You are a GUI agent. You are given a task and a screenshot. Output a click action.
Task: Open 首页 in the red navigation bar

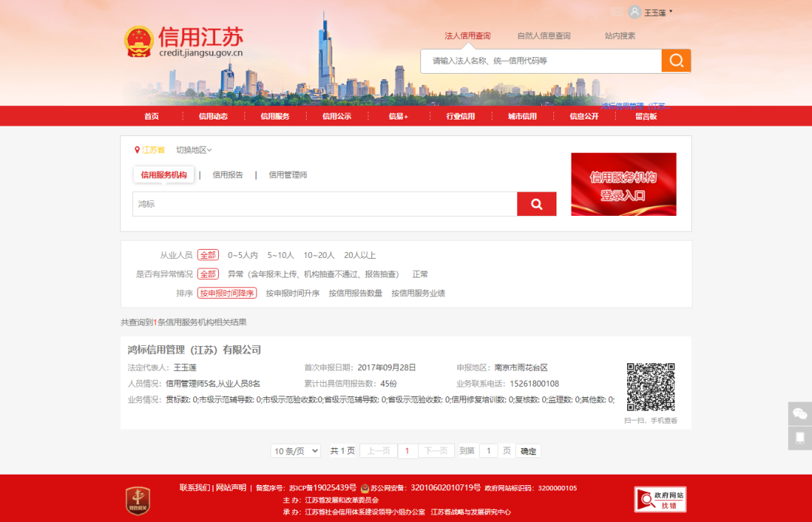pyautogui.click(x=152, y=117)
